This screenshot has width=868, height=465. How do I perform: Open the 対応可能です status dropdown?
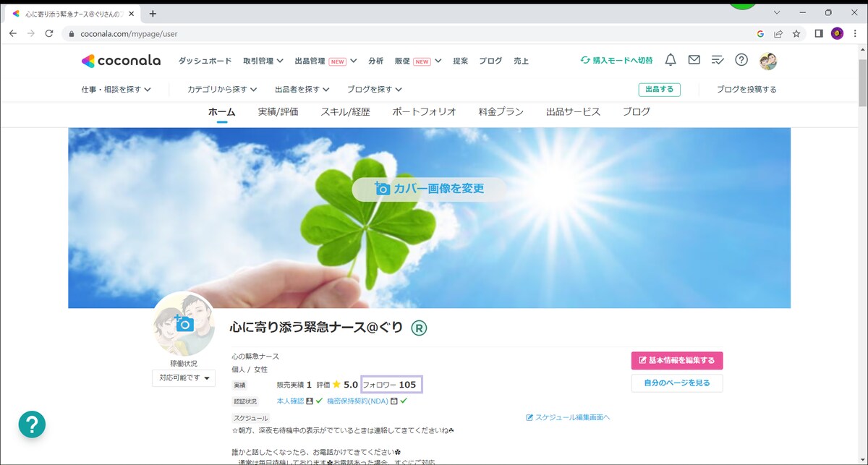(184, 378)
